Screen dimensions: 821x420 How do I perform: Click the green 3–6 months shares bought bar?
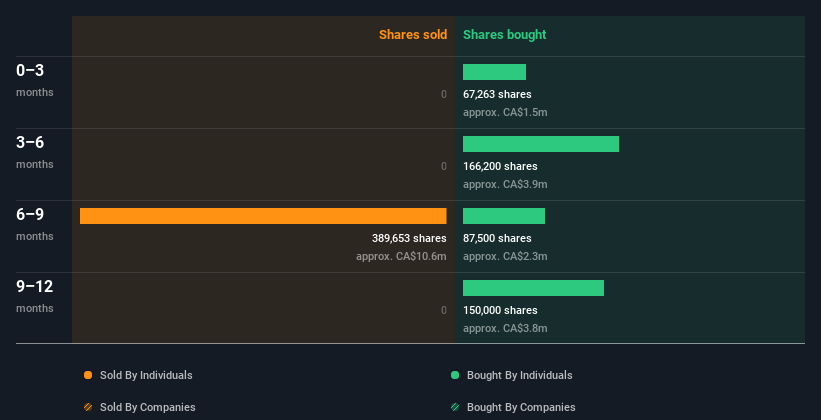click(541, 144)
